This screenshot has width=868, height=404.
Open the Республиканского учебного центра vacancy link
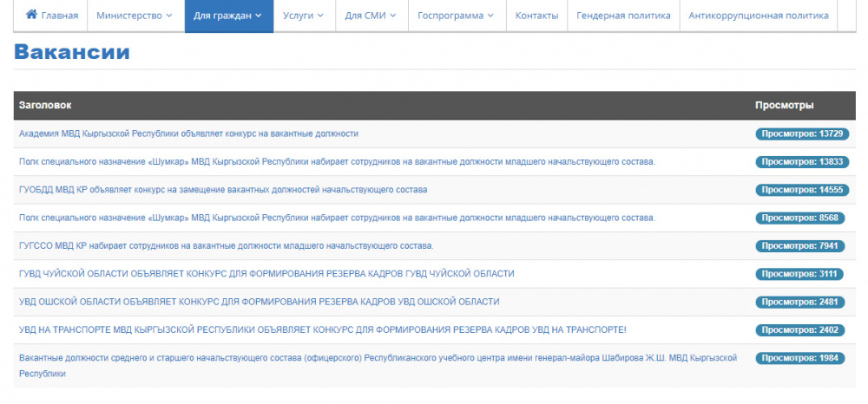(378, 357)
